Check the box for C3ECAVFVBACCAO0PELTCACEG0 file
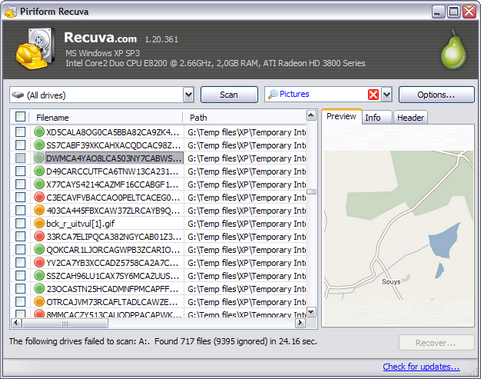The image size is (481, 379). [20, 197]
